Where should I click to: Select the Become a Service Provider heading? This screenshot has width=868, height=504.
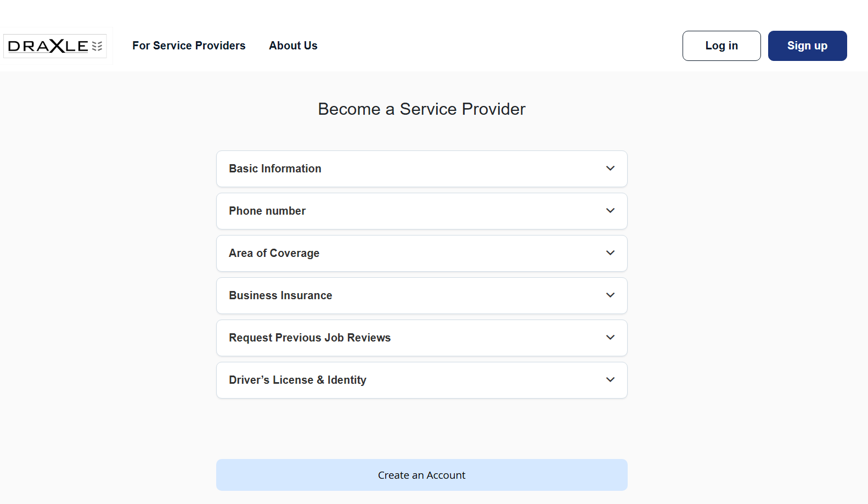pos(421,109)
